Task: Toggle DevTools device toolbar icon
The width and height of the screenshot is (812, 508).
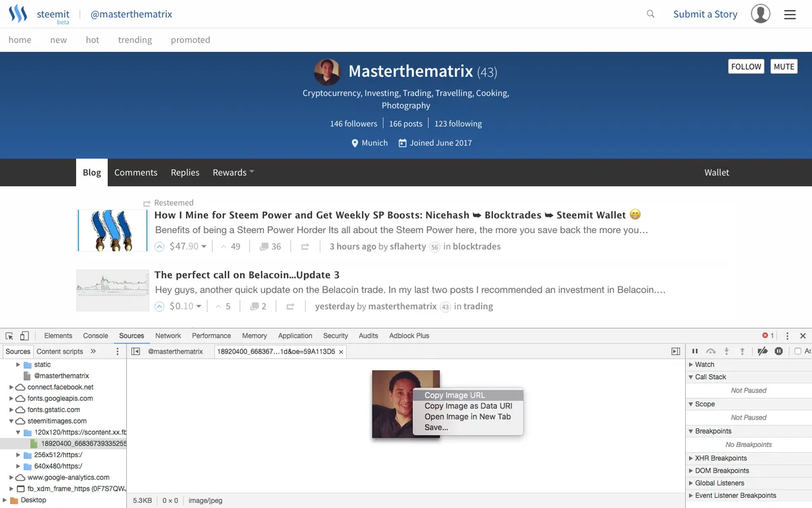Action: pyautogui.click(x=25, y=336)
